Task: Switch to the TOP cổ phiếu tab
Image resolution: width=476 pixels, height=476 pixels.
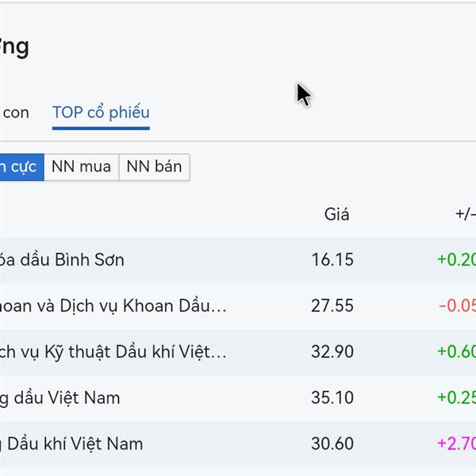Action: coord(101,113)
